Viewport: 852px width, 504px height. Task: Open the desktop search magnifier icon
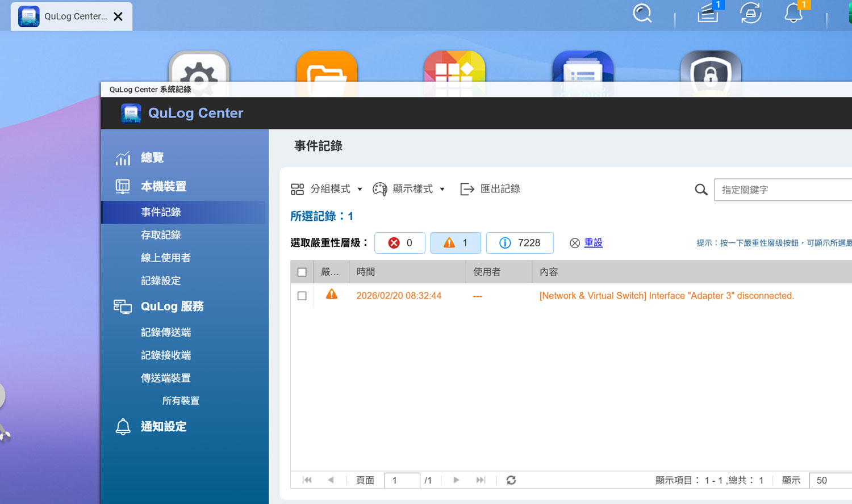click(x=642, y=13)
